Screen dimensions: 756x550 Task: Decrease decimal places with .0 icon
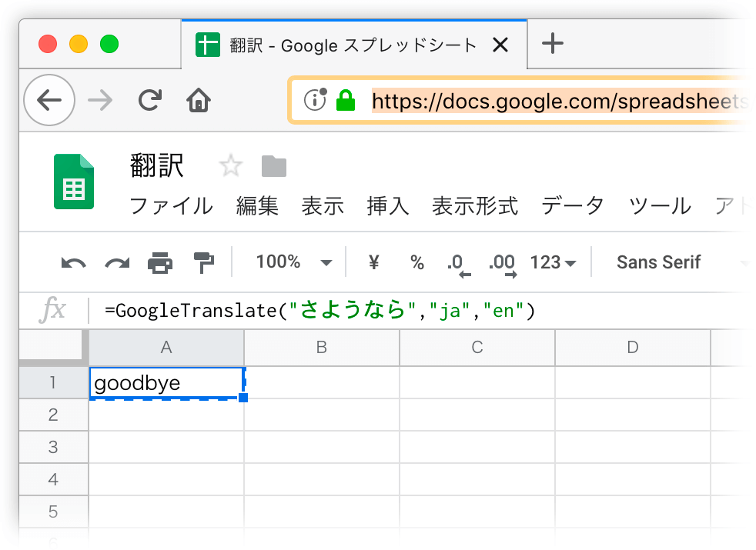click(457, 265)
